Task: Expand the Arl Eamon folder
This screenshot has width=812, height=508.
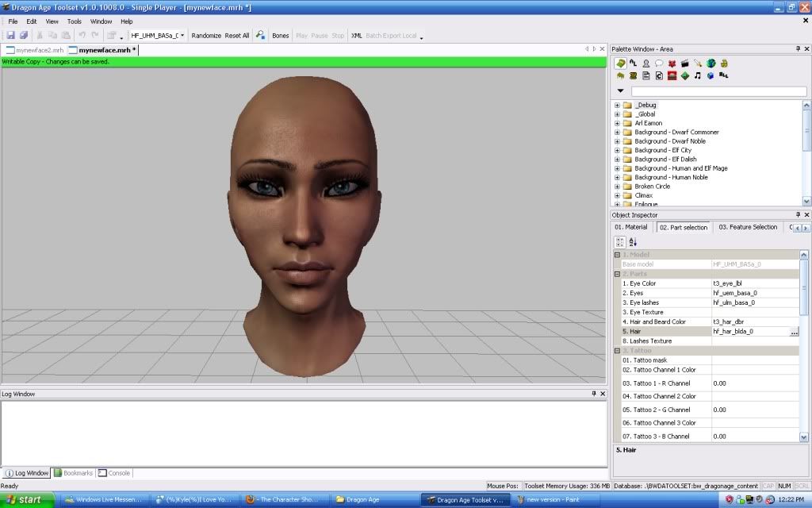Action: pos(617,123)
